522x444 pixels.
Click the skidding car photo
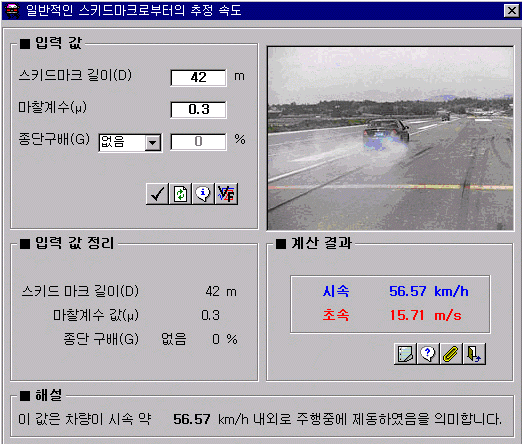tap(390, 138)
